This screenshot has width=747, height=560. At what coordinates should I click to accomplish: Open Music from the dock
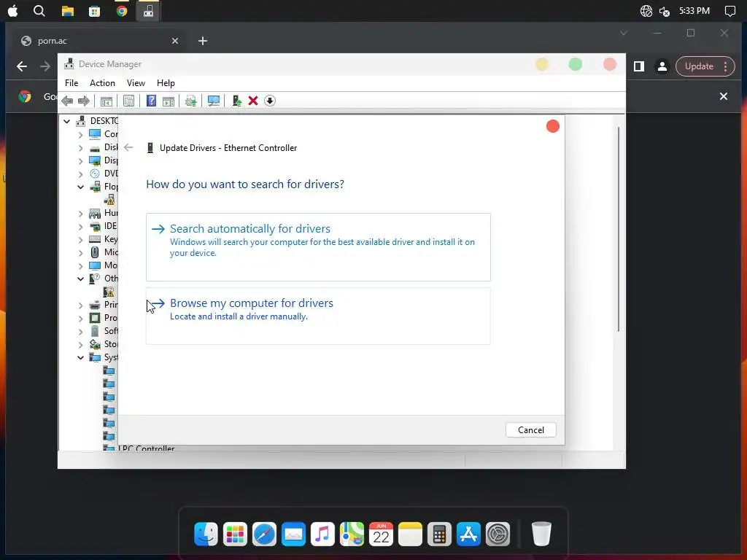322,534
